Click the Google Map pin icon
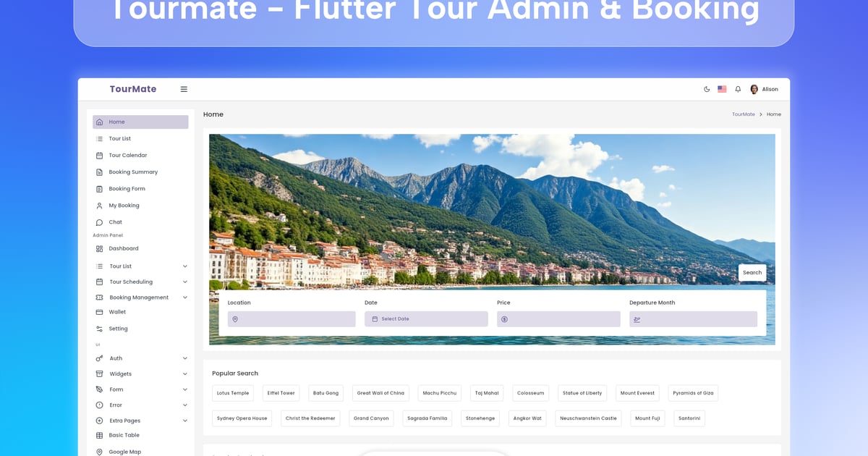Viewport: 868px width, 456px height. click(x=100, y=452)
